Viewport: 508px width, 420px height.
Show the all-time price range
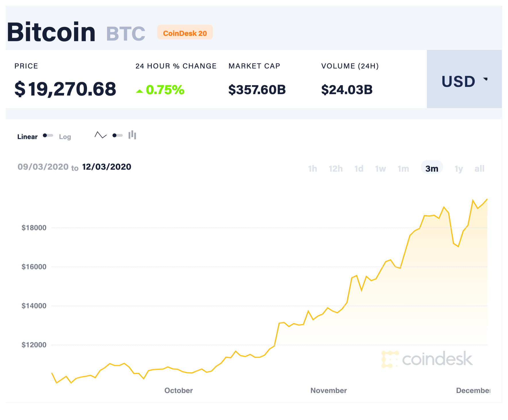pos(479,168)
